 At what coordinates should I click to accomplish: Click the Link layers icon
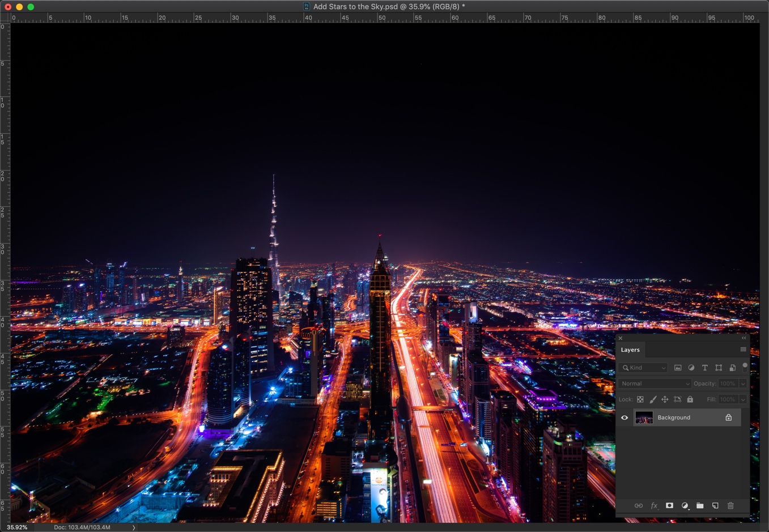tap(639, 505)
